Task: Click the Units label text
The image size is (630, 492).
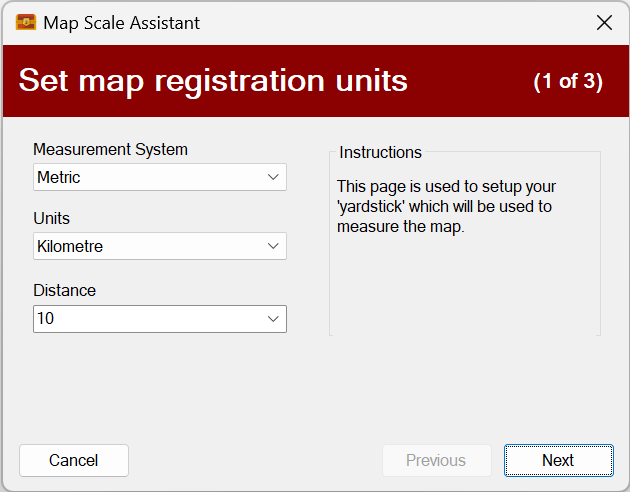Action: point(52,218)
